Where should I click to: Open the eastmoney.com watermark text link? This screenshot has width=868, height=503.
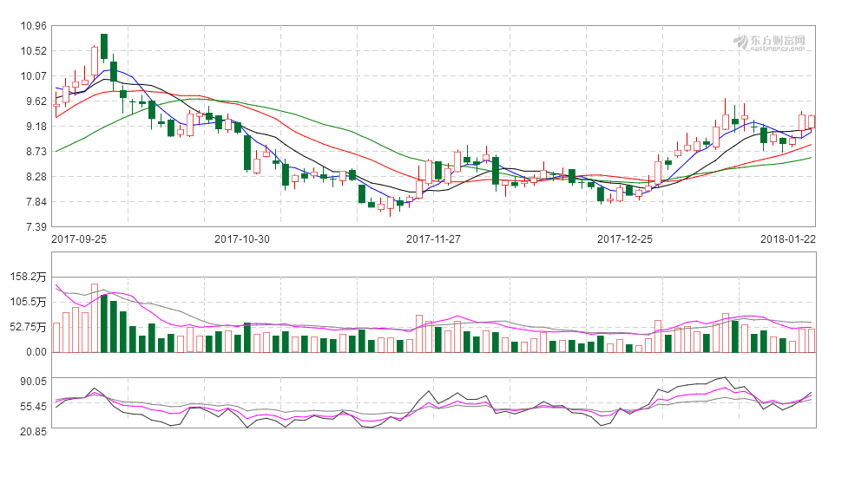pos(778,48)
